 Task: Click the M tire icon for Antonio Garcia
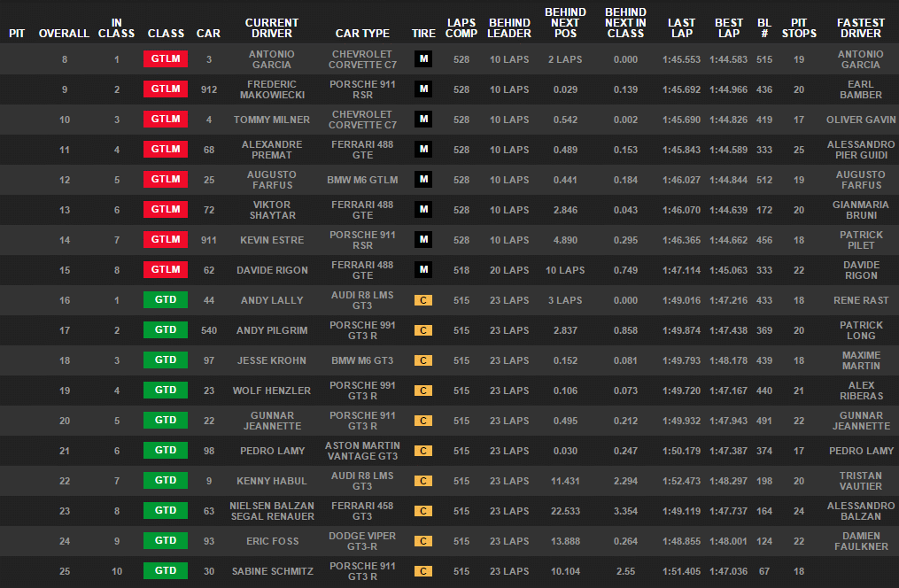(x=423, y=59)
